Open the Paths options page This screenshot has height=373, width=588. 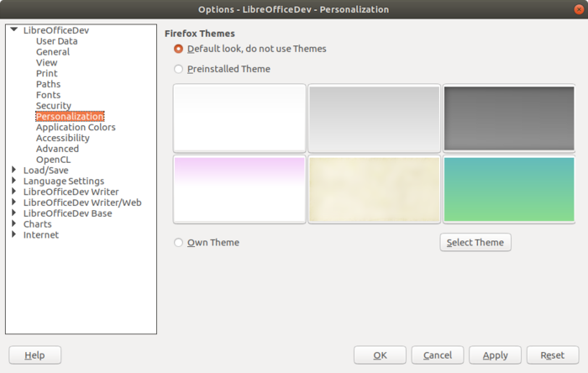click(x=48, y=84)
